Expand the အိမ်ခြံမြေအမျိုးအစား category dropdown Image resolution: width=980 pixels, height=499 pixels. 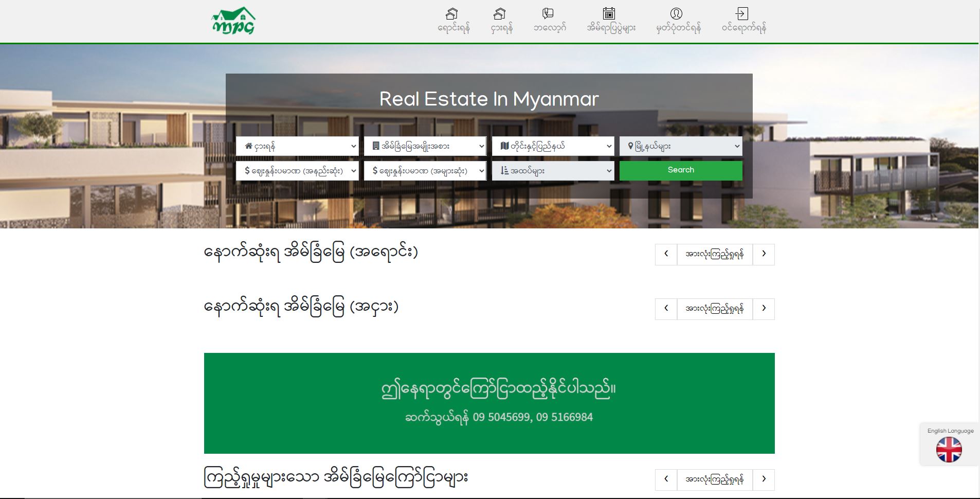pyautogui.click(x=426, y=146)
